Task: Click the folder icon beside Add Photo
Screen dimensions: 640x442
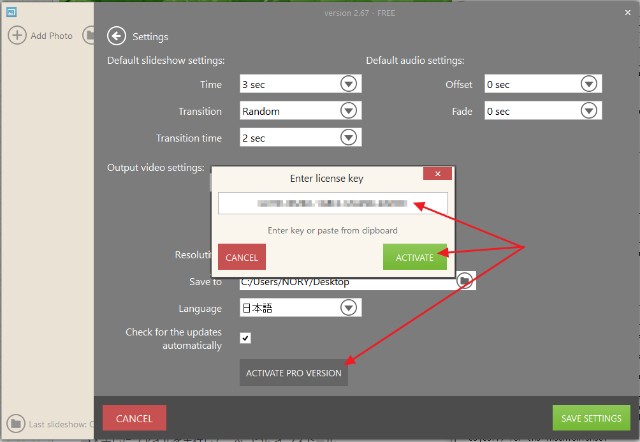Action: [88, 36]
